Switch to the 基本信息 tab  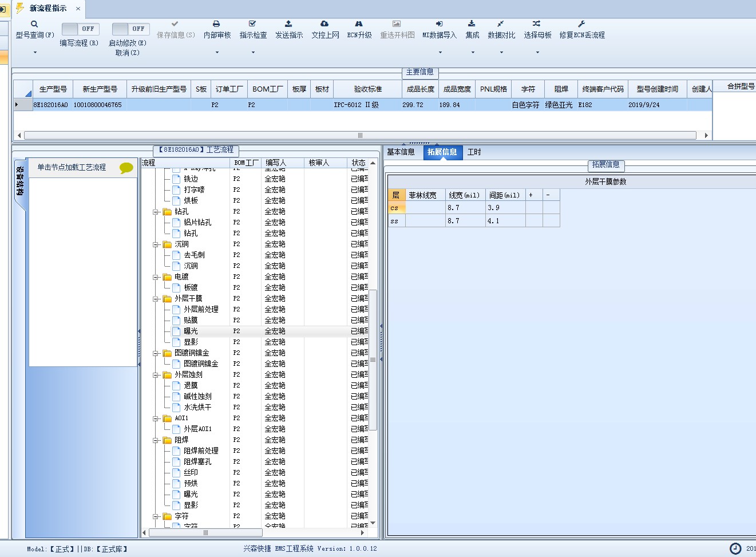click(401, 152)
